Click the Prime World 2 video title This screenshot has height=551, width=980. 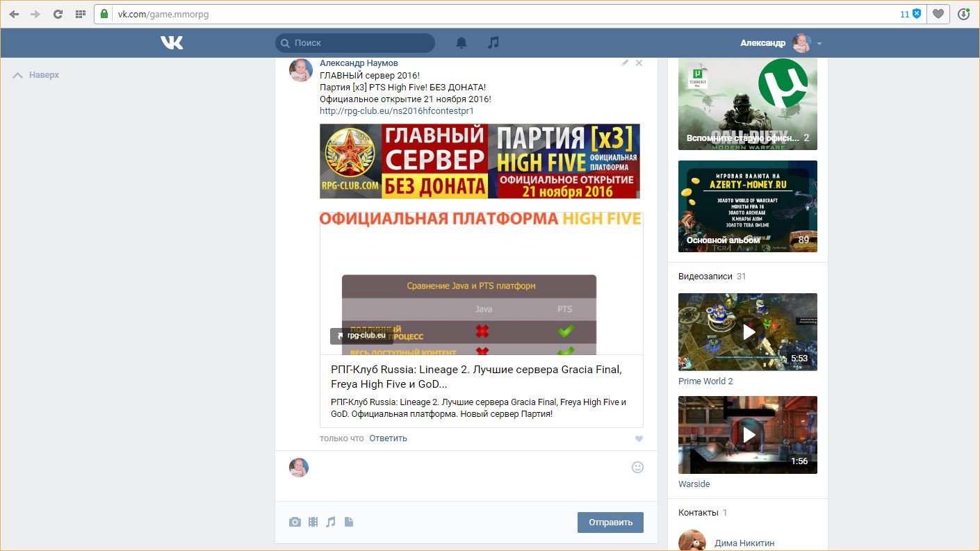click(x=705, y=381)
